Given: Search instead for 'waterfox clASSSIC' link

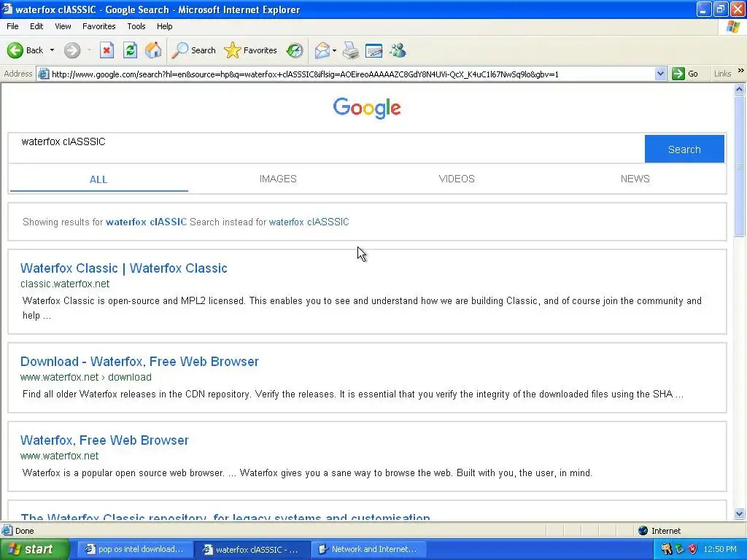Looking at the screenshot, I should [309, 222].
